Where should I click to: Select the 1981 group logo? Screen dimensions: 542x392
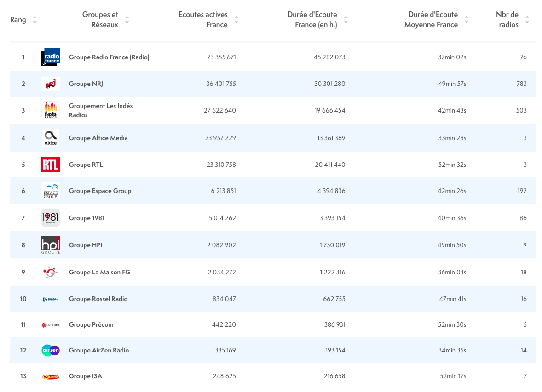tap(51, 218)
